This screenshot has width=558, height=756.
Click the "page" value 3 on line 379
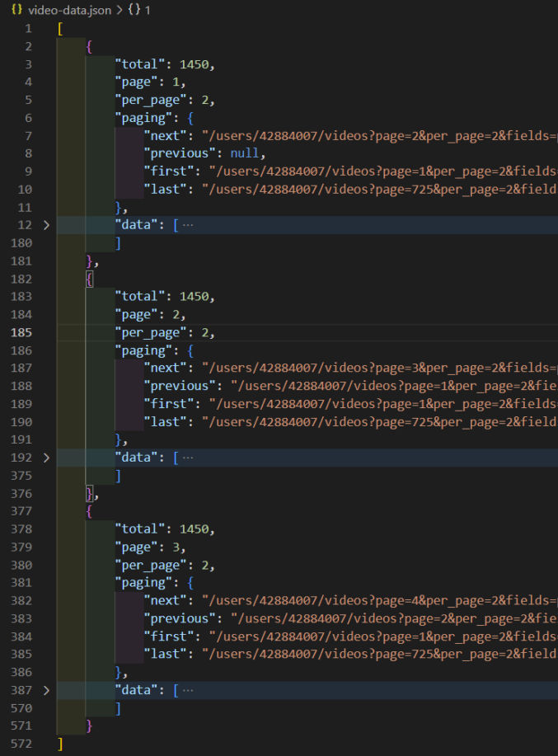coord(176,547)
